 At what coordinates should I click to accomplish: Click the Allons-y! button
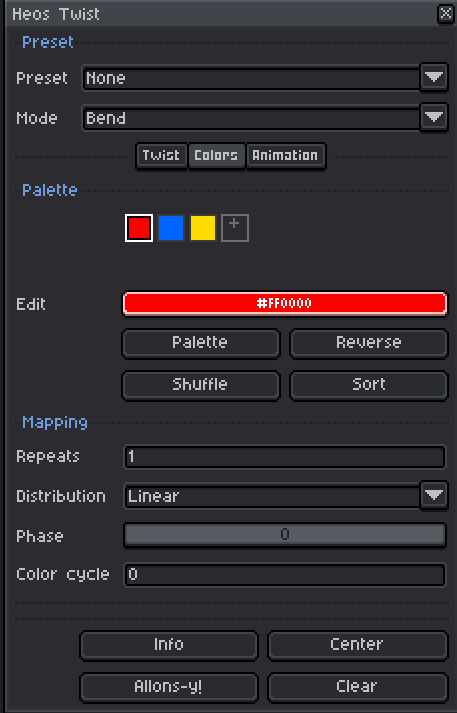pos(169,687)
